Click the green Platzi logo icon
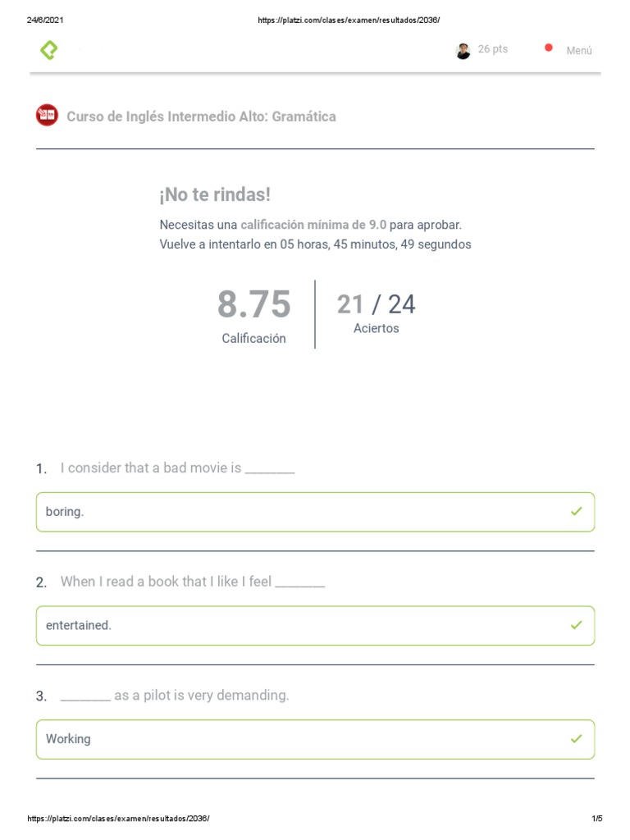The image size is (630, 840). pos(48,50)
